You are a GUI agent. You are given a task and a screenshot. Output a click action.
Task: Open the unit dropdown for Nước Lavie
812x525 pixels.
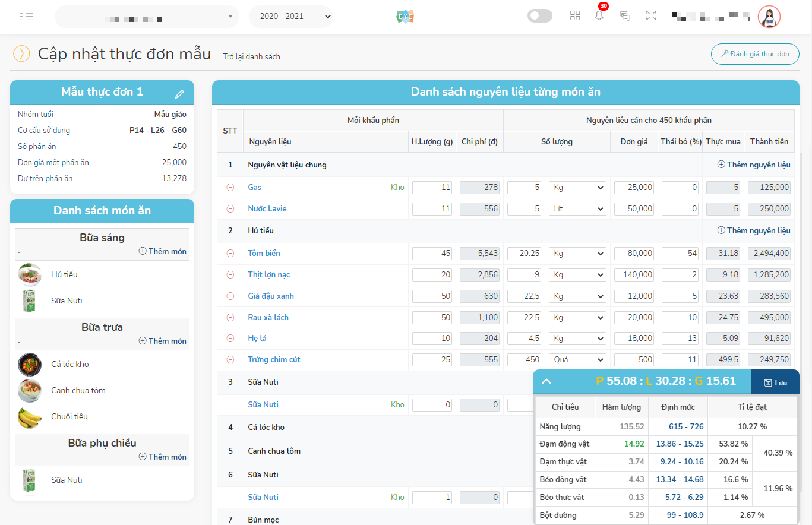click(577, 209)
